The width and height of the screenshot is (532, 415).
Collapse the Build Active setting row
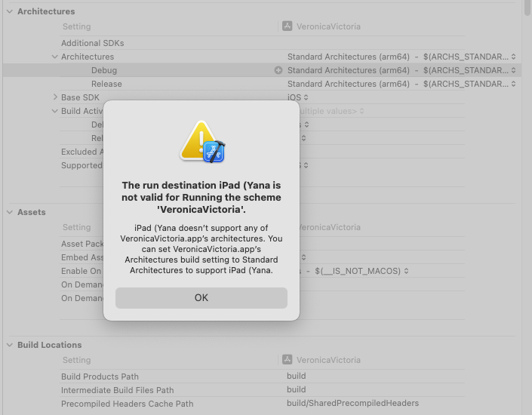tap(54, 111)
